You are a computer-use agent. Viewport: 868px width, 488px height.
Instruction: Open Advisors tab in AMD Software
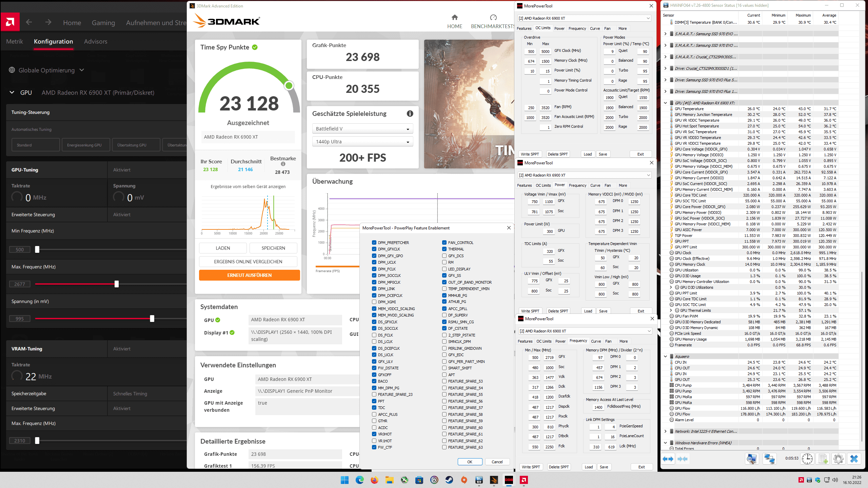[96, 41]
